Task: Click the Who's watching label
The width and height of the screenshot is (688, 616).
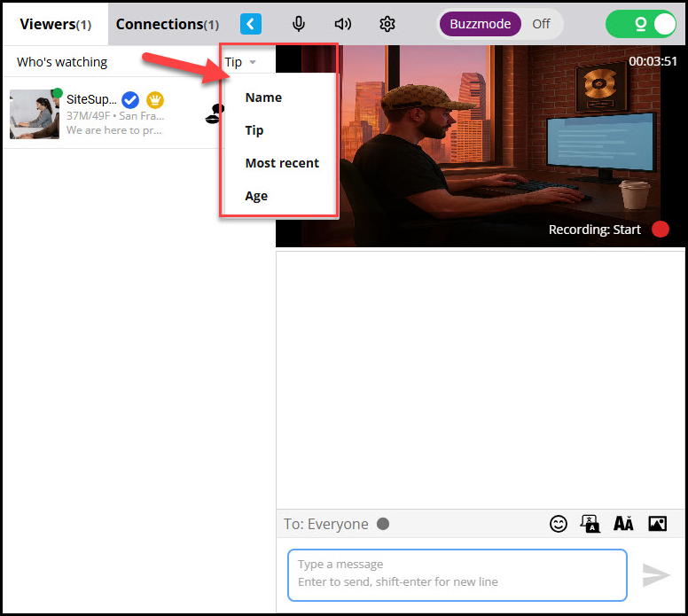Action: click(x=62, y=62)
